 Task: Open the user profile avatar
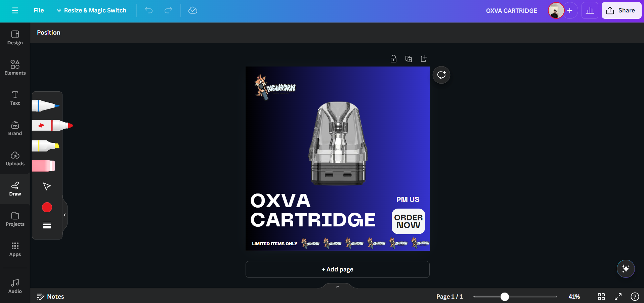(x=556, y=10)
